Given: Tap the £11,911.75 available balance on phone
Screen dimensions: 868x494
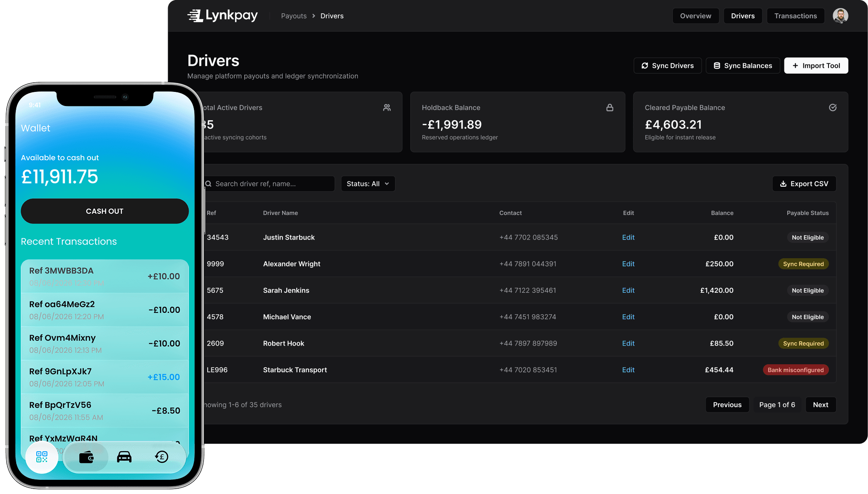Looking at the screenshot, I should 60,177.
